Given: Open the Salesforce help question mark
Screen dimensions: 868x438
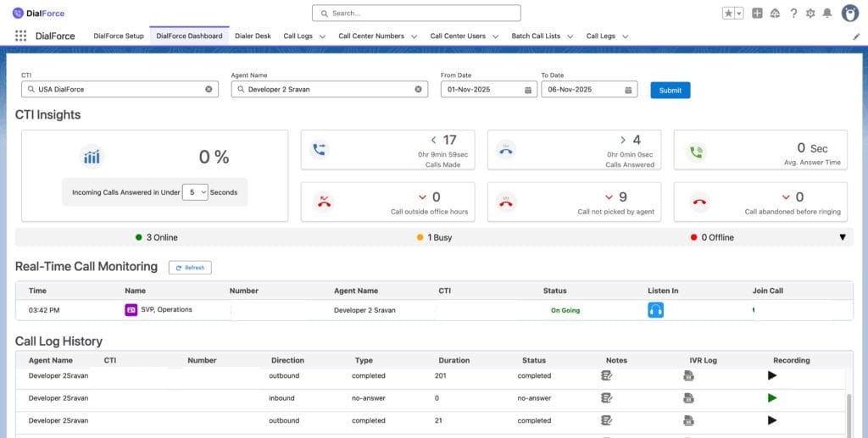Looking at the screenshot, I should [x=793, y=14].
